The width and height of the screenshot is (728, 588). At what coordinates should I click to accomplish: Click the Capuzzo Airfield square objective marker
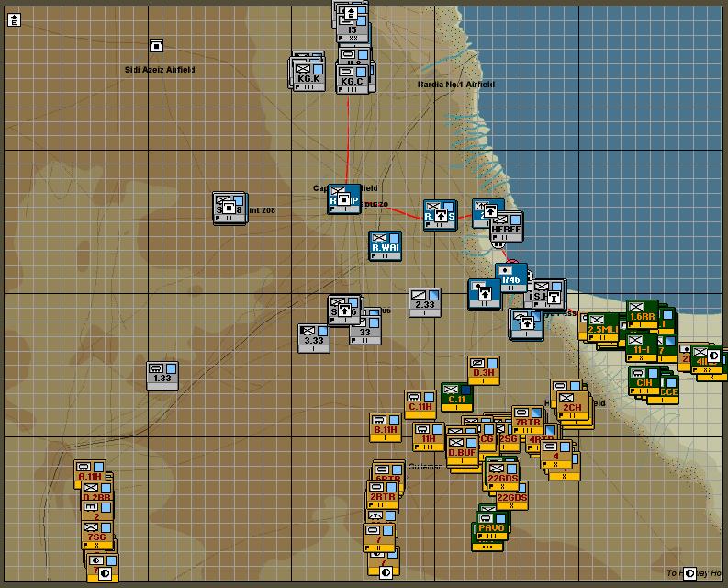click(343, 200)
